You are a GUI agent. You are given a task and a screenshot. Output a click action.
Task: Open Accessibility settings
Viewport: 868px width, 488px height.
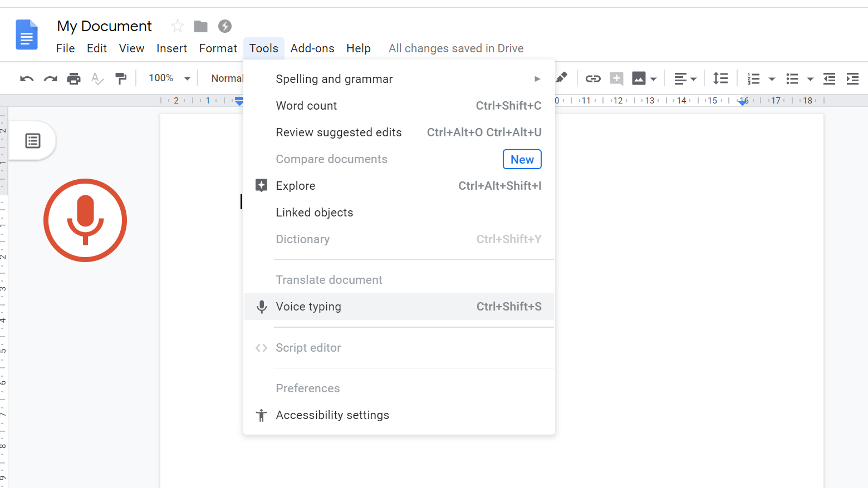(399, 415)
